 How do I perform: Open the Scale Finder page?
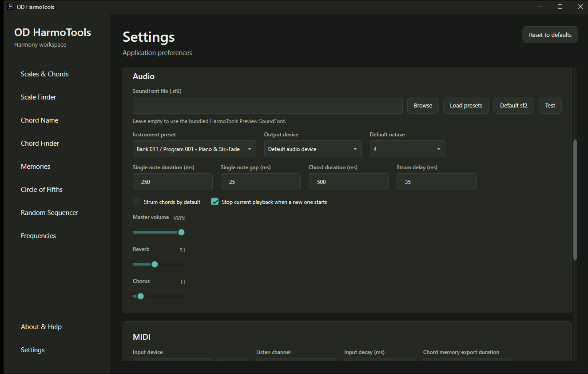[39, 97]
